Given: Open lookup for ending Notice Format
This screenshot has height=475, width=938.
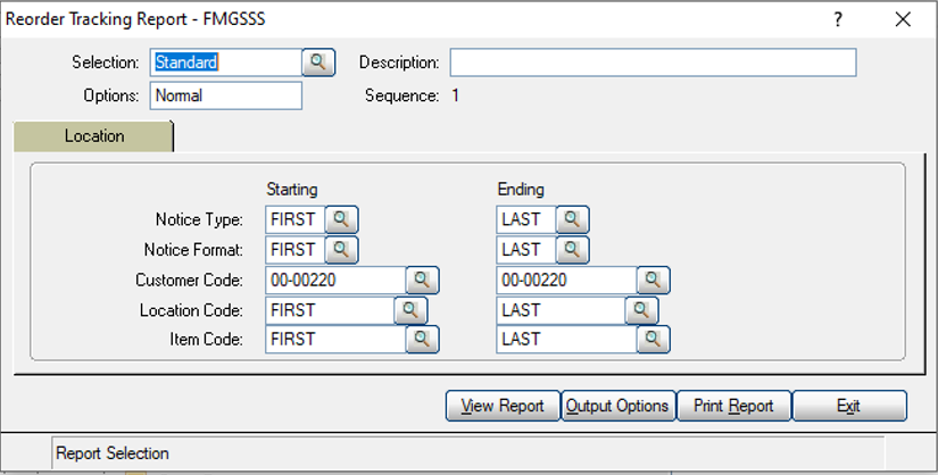Looking at the screenshot, I should 572,249.
